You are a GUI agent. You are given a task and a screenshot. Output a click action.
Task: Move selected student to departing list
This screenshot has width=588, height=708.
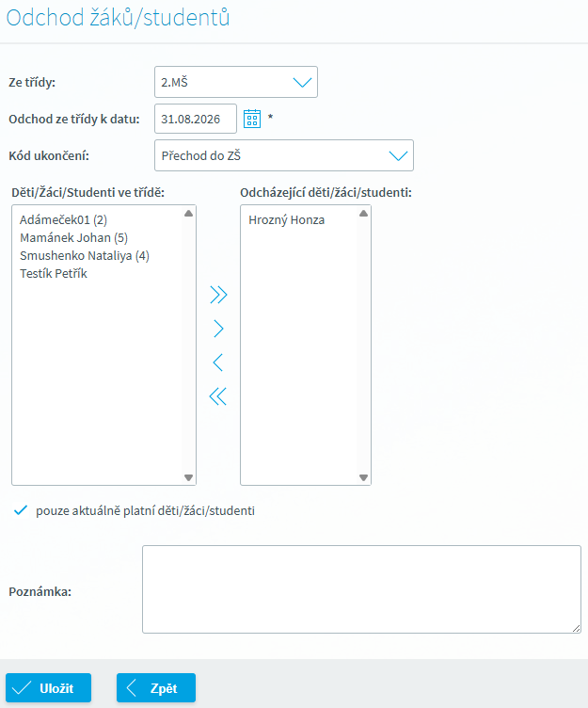click(218, 329)
